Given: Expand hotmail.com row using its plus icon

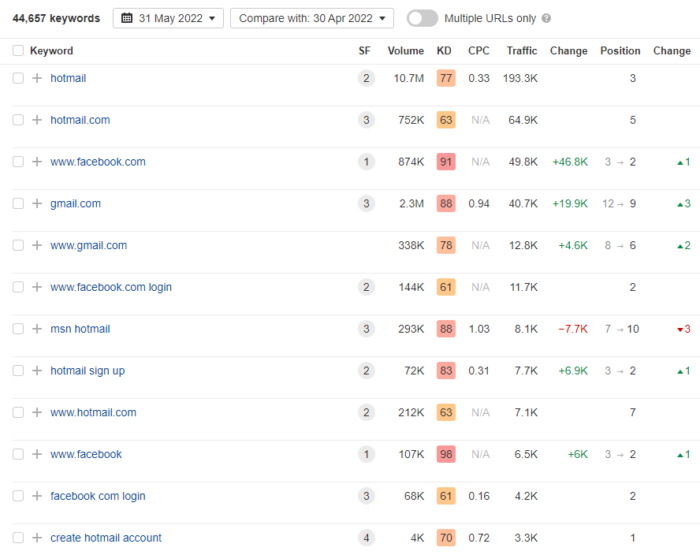Looking at the screenshot, I should click(x=37, y=120).
